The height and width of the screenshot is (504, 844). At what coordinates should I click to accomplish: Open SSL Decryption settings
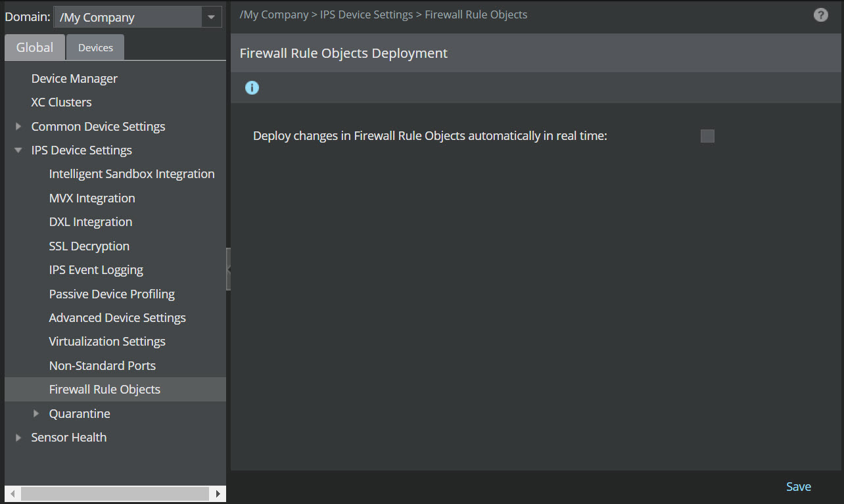point(89,246)
